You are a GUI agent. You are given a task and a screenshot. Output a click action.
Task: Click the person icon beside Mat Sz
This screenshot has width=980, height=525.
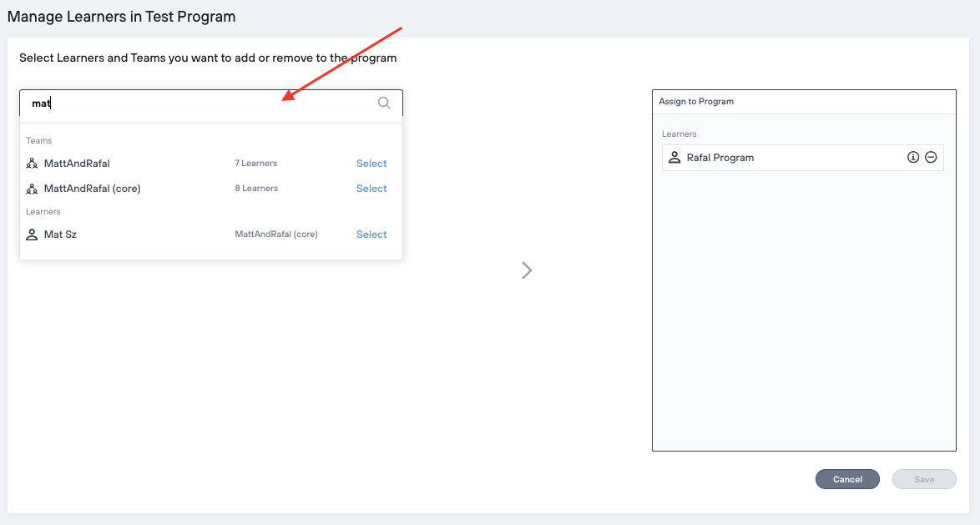point(33,235)
